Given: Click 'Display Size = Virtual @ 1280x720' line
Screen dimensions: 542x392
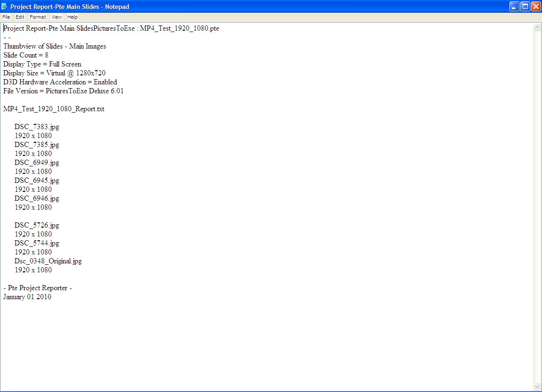Looking at the screenshot, I should click(x=54, y=73).
